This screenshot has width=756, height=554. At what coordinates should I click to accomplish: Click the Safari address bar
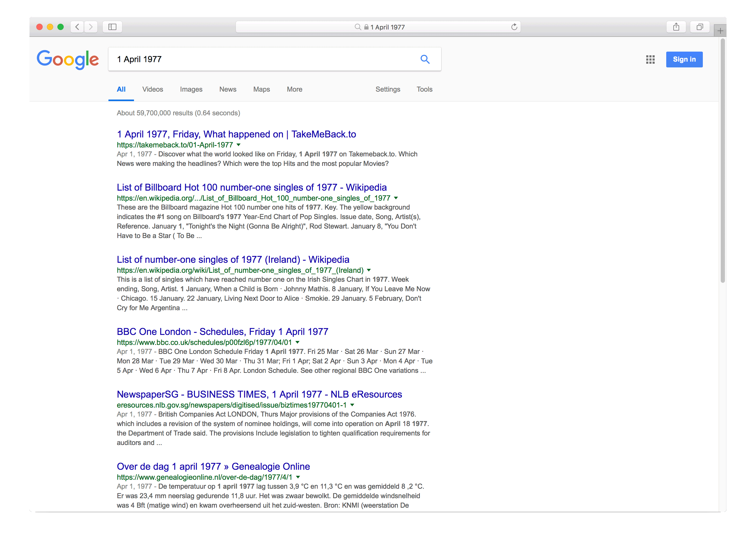coord(378,27)
